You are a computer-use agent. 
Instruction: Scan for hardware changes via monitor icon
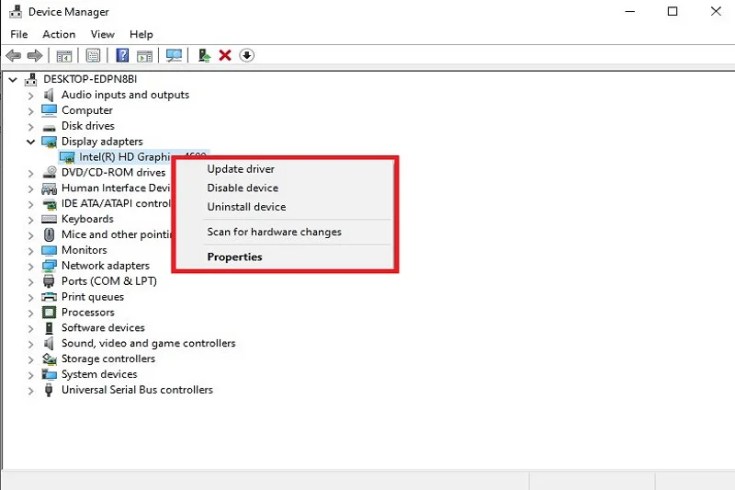[174, 56]
